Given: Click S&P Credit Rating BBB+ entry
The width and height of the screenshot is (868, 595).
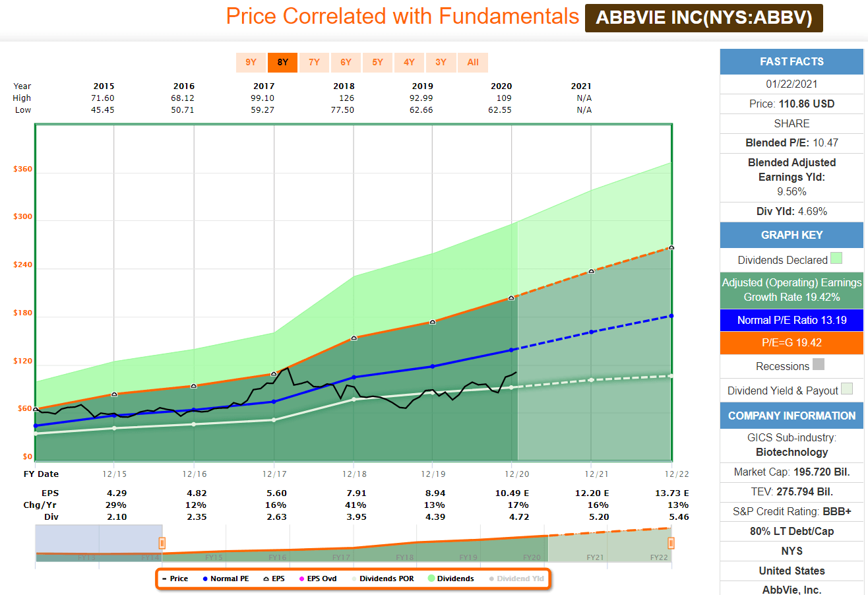Looking at the screenshot, I should [791, 511].
